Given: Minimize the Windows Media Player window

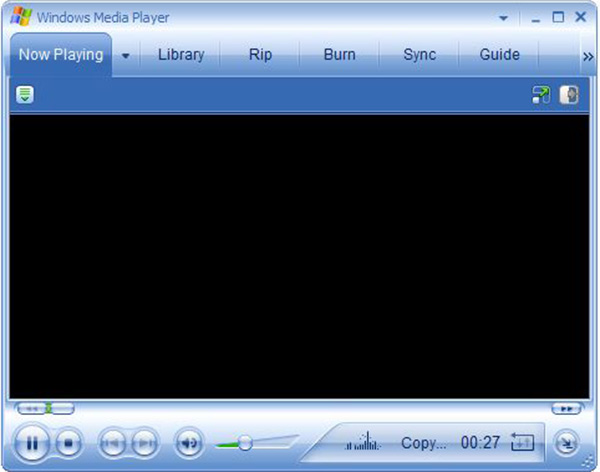Looking at the screenshot, I should click(x=536, y=18).
